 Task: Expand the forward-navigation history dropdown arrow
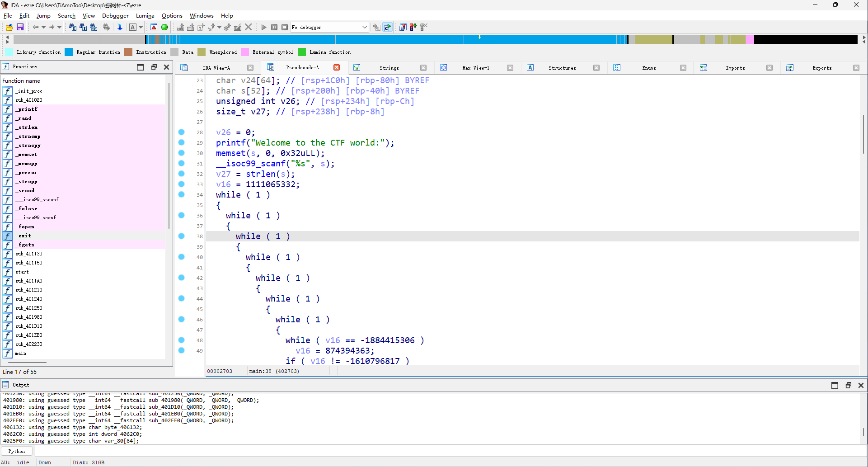coord(59,27)
